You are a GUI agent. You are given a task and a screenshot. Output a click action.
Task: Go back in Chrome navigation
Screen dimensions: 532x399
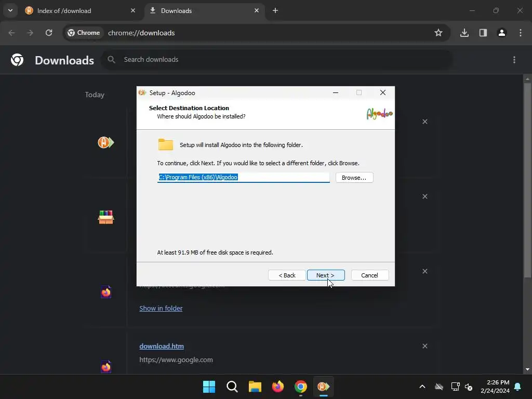click(11, 33)
